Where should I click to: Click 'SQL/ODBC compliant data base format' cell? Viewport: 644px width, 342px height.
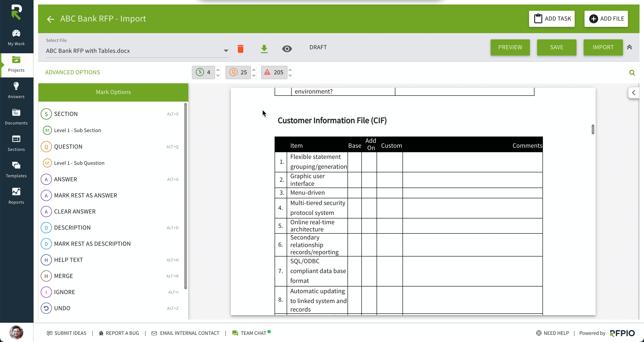click(x=318, y=271)
